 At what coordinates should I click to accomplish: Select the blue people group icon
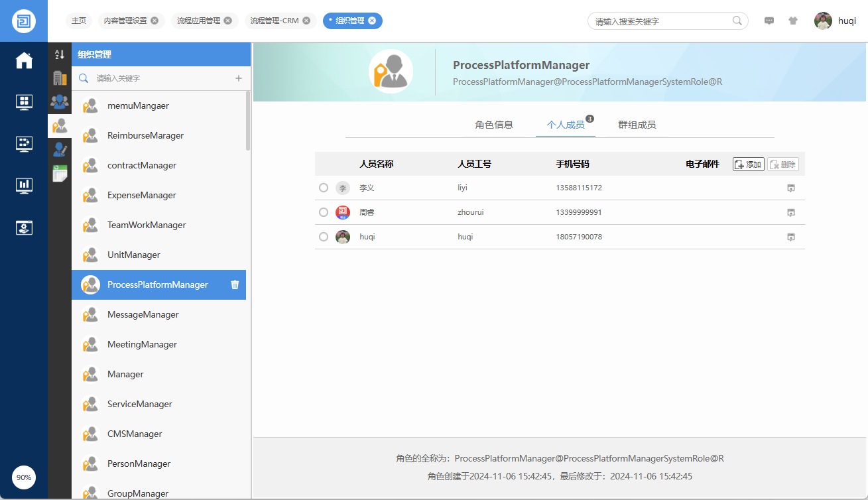click(60, 101)
